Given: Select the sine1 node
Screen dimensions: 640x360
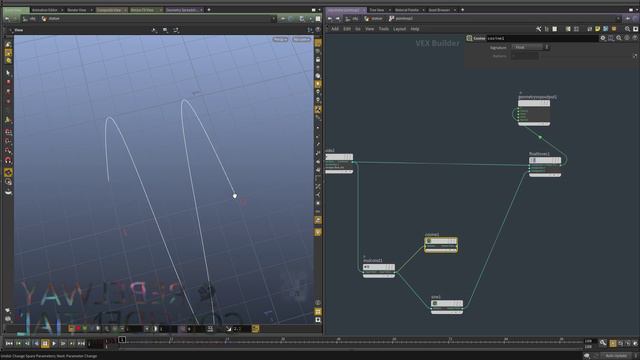Looking at the screenshot, I should point(447,306).
